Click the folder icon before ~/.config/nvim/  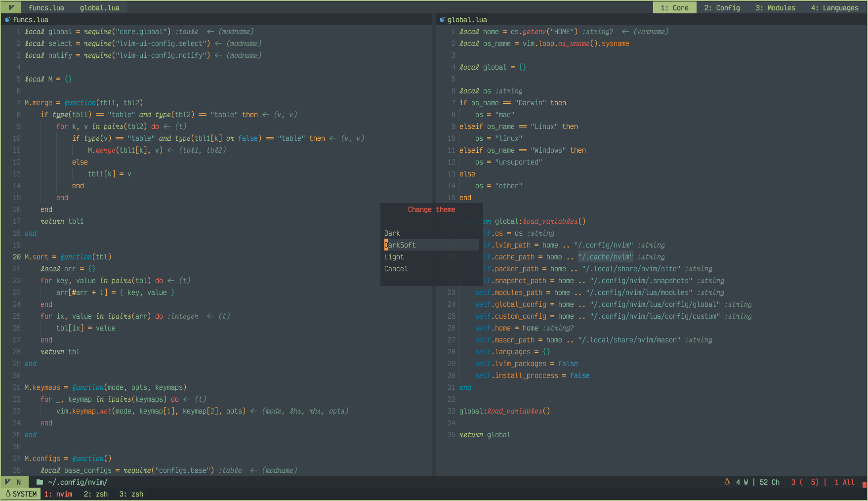(x=40, y=482)
